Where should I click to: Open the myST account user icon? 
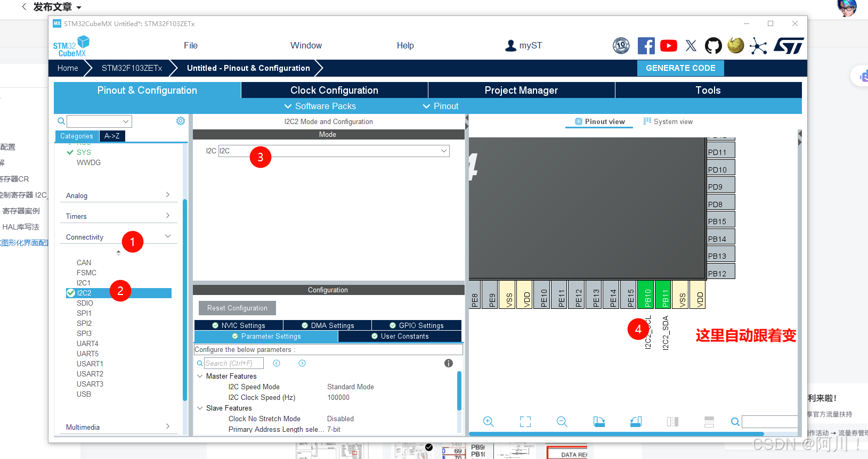510,46
